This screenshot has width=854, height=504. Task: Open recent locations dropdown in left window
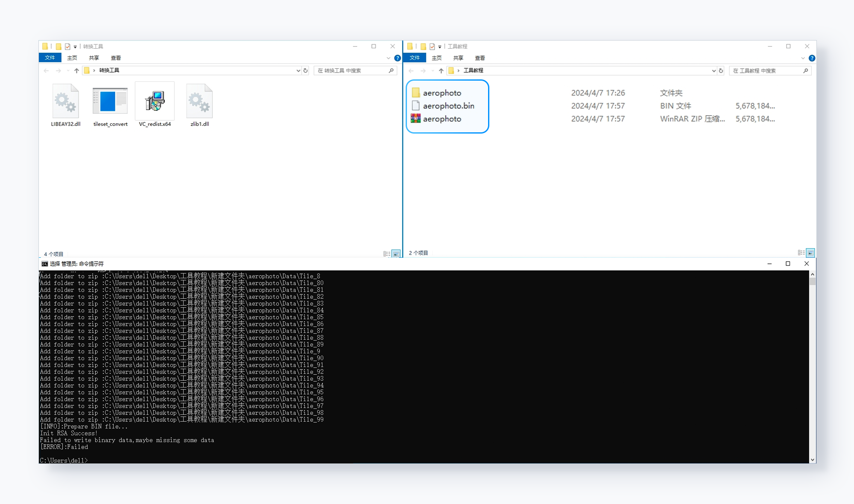pos(68,70)
